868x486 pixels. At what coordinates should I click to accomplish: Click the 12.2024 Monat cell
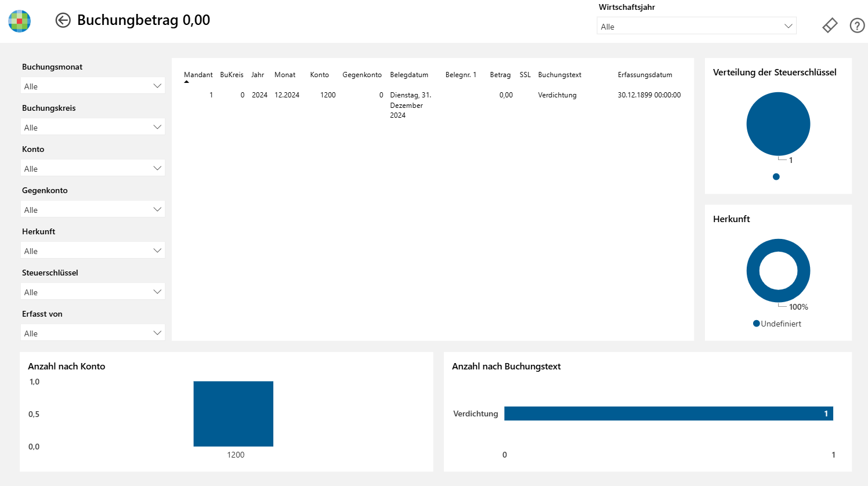pyautogui.click(x=287, y=95)
